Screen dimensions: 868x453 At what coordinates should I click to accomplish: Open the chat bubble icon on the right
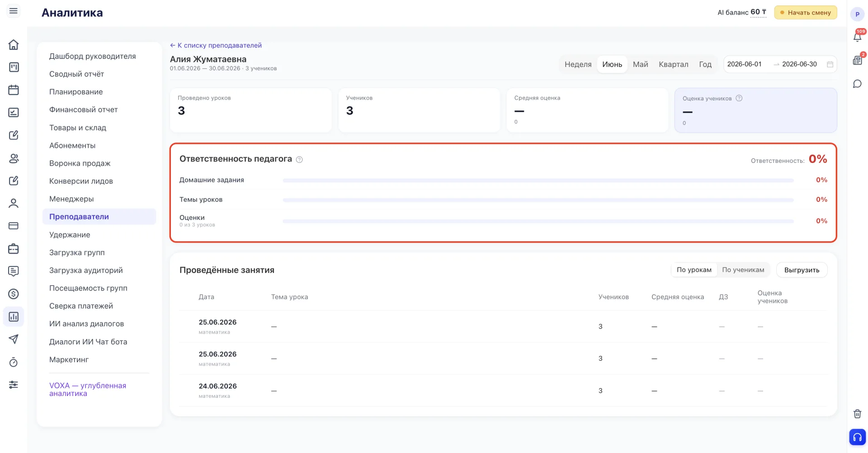pyautogui.click(x=858, y=84)
